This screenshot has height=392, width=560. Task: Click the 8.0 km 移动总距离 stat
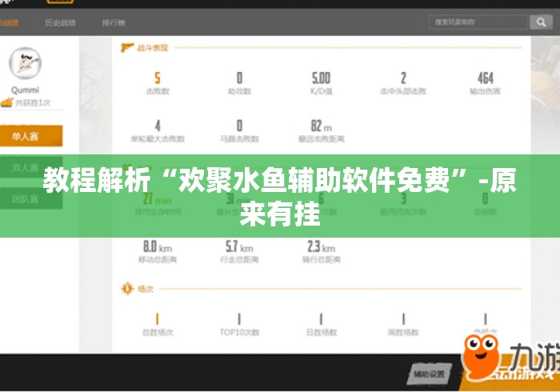tap(158, 252)
